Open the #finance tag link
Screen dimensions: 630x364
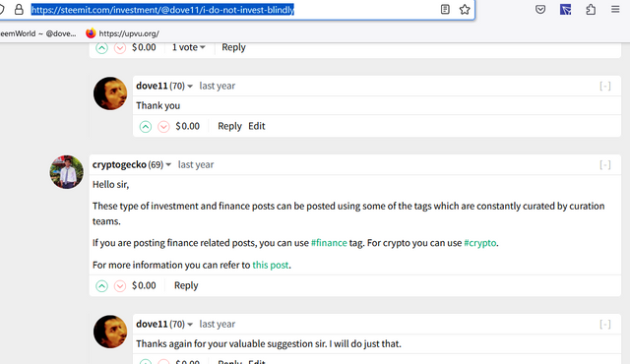329,243
